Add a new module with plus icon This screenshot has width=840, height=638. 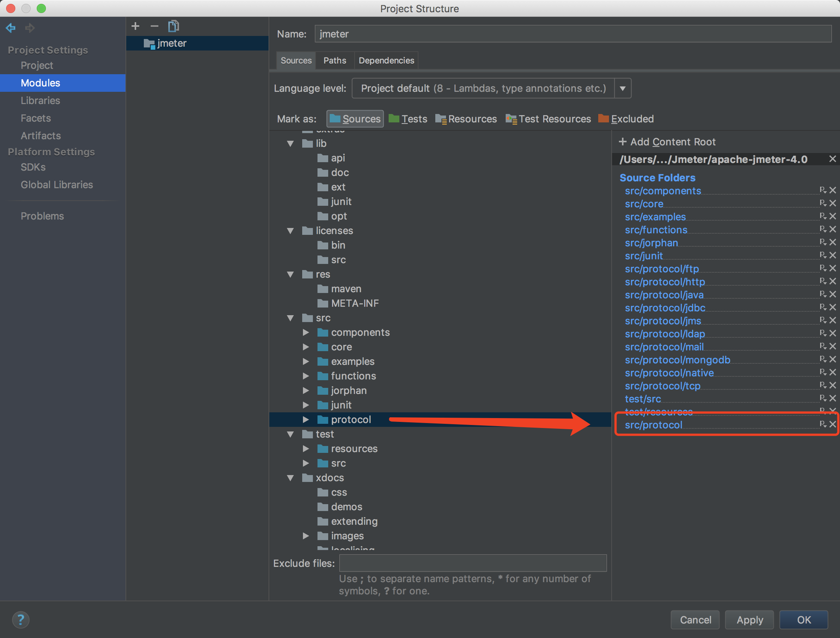click(135, 26)
